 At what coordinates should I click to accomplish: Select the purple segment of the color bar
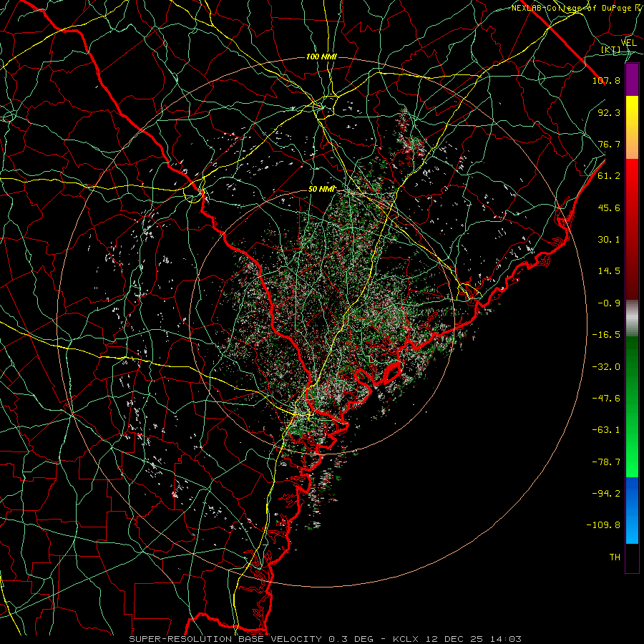pos(632,79)
